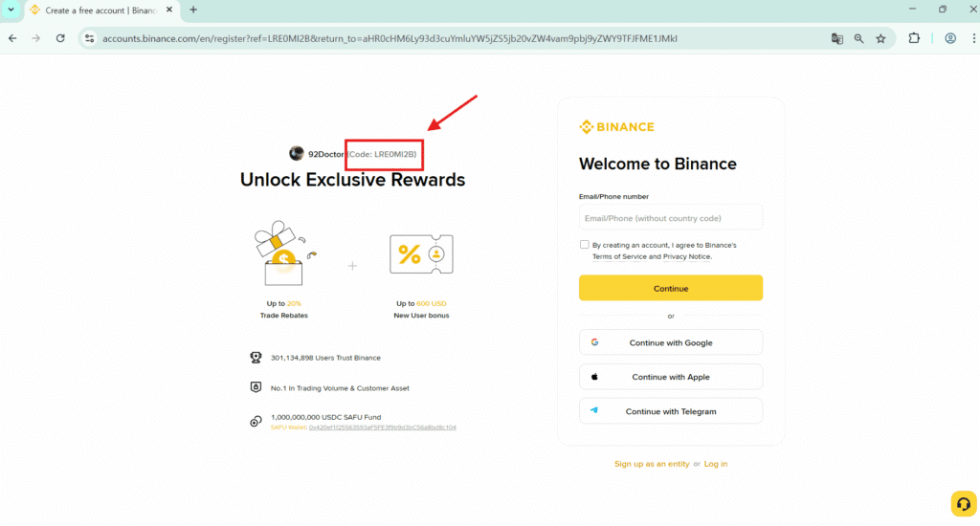Click the zoom magnifier icon in address bar
The image size is (980, 526).
pyautogui.click(x=859, y=38)
